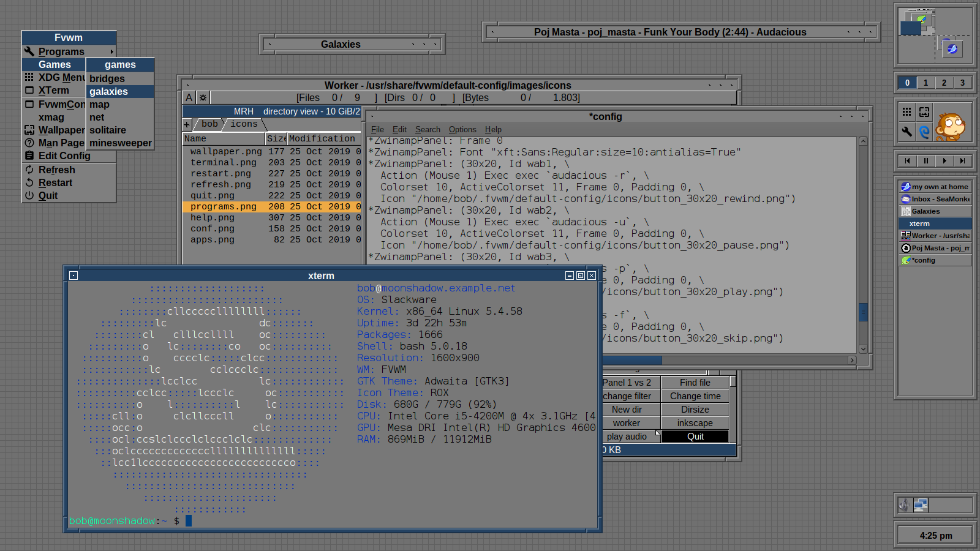Click the wallpaper image icon in the button panel
This screenshot has width=980, height=551.
(x=925, y=111)
